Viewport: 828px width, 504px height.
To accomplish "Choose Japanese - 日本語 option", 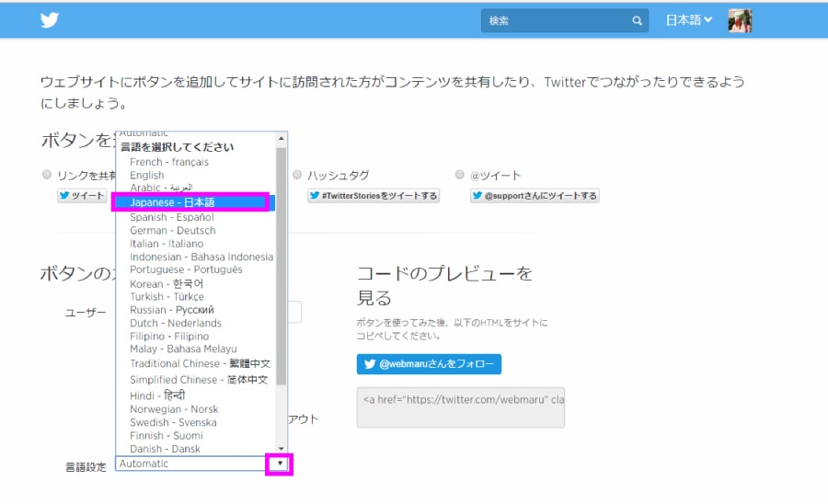I will click(195, 202).
